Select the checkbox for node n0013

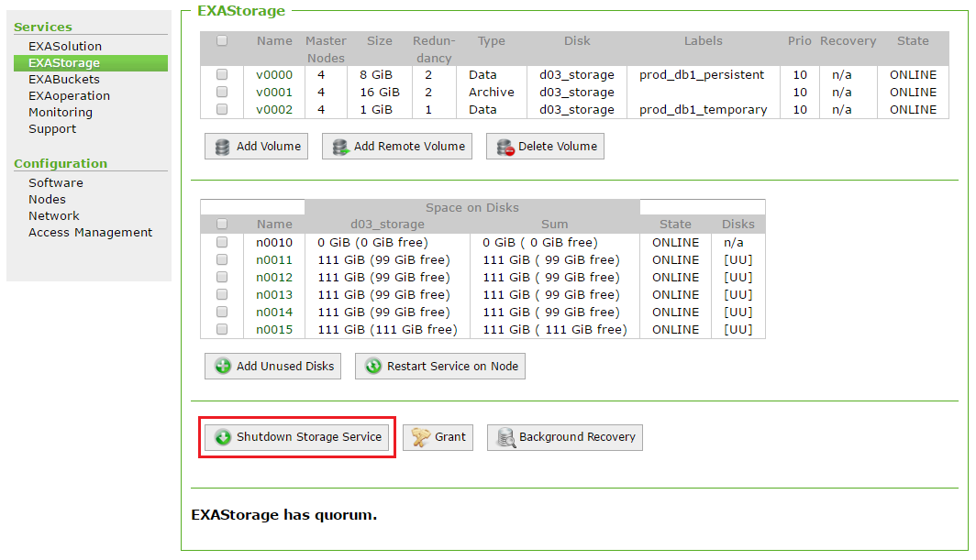pos(222,294)
